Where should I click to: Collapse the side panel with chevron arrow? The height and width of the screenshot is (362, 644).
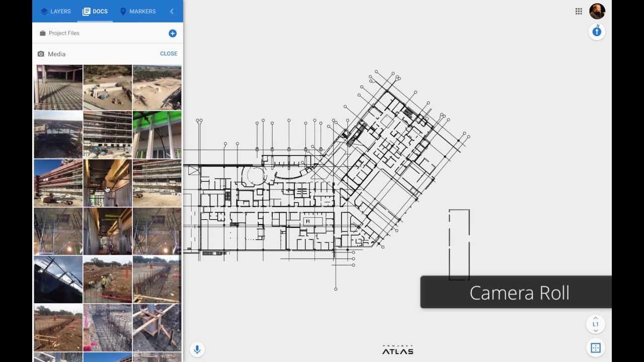click(172, 11)
